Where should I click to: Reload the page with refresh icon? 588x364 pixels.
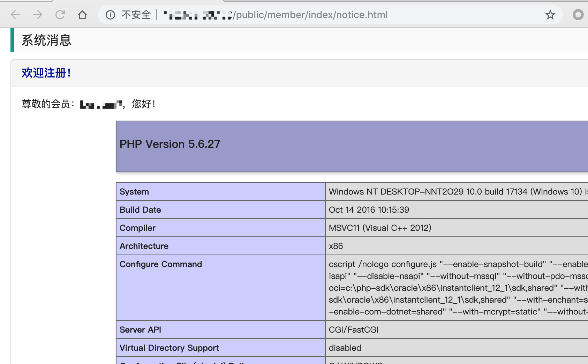pos(60,15)
